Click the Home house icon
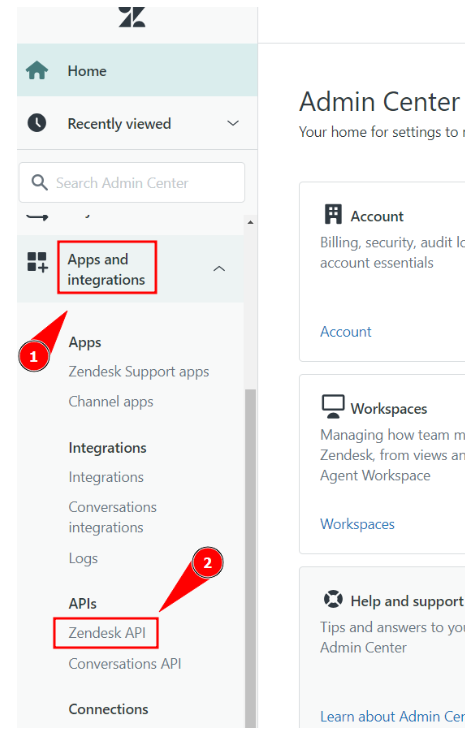Image resolution: width=465 pixels, height=732 pixels. [37, 70]
